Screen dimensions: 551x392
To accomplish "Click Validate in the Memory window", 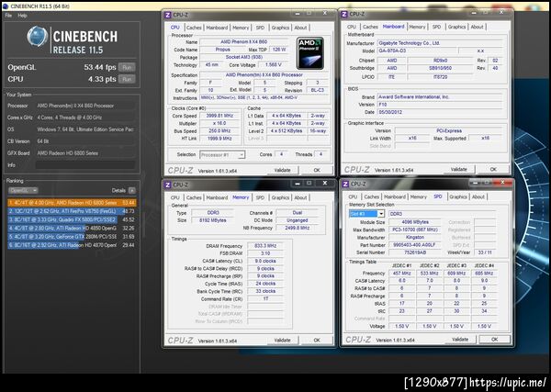I will pyautogui.click(x=283, y=340).
